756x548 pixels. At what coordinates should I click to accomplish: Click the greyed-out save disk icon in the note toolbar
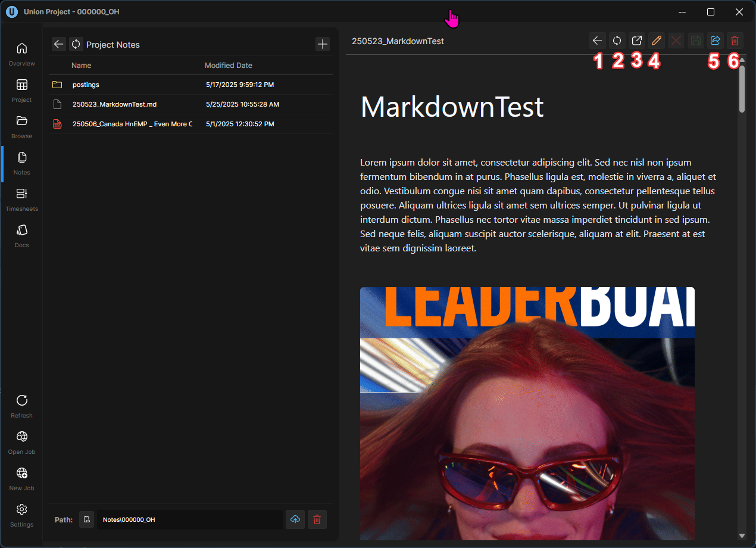coord(695,41)
